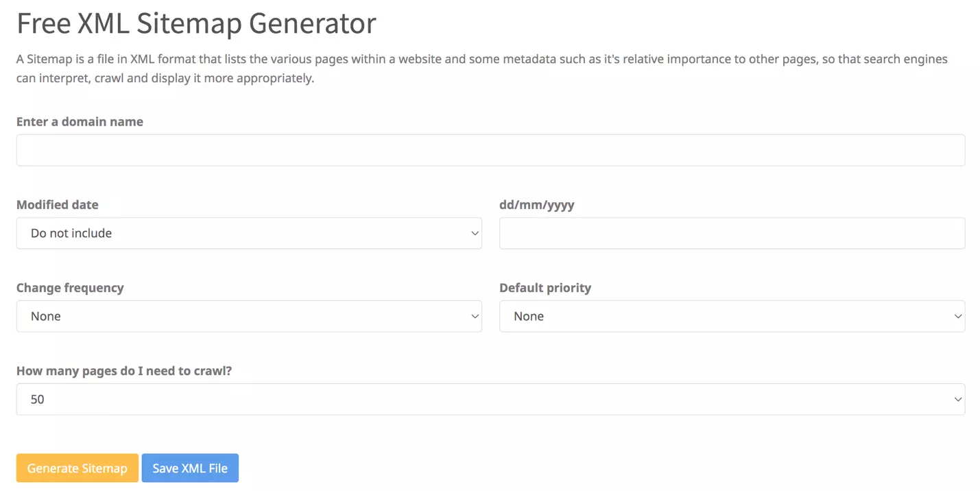
Task: Click the "Change frequency" label text
Action: (x=70, y=287)
